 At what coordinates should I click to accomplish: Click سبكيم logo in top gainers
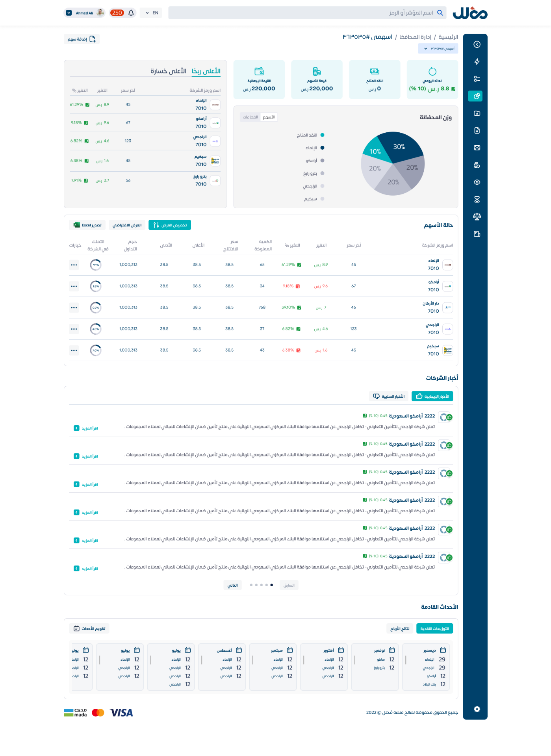[x=215, y=161]
